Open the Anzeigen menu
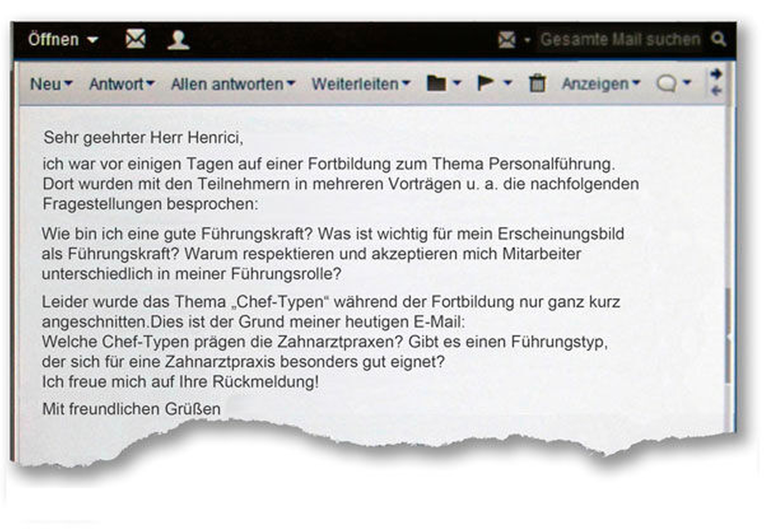The width and height of the screenshot is (764, 532). click(600, 84)
